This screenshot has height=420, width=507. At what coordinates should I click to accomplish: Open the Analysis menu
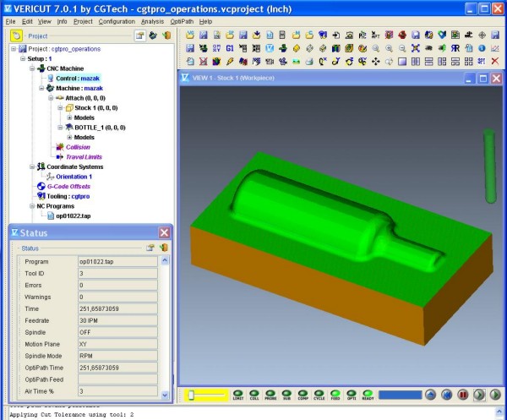[152, 21]
